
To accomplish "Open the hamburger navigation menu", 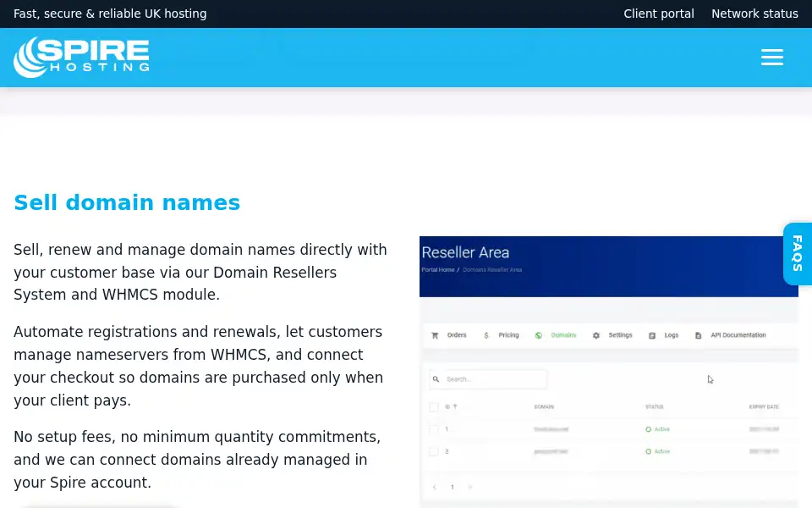I will tap(771, 57).
